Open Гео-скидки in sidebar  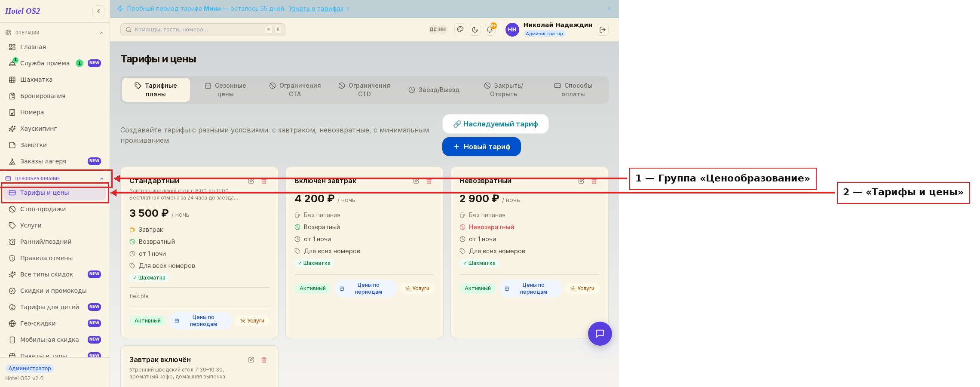tap(55, 323)
